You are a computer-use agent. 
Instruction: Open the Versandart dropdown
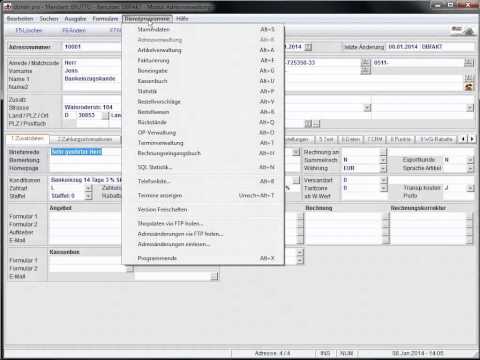click(x=383, y=180)
